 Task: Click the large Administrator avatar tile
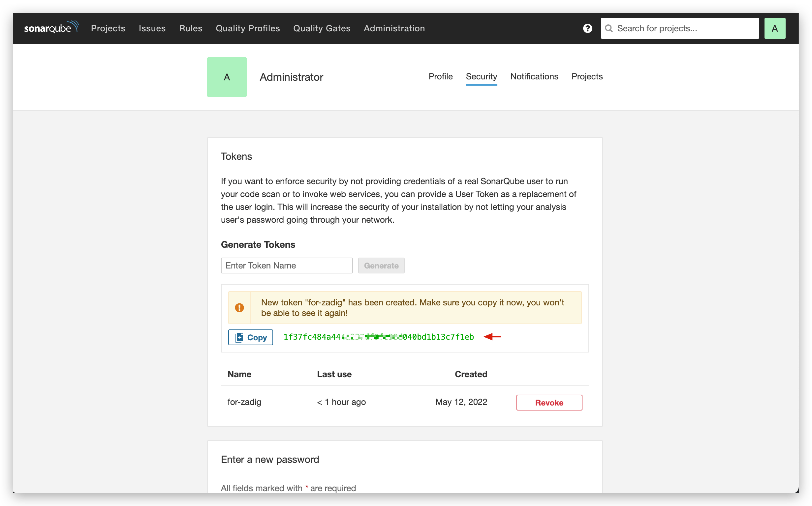tap(227, 77)
